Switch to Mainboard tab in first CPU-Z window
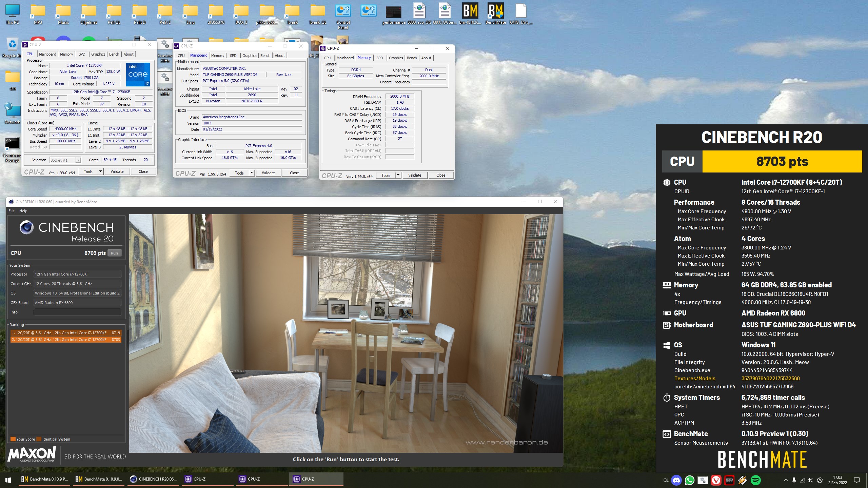 tap(47, 54)
